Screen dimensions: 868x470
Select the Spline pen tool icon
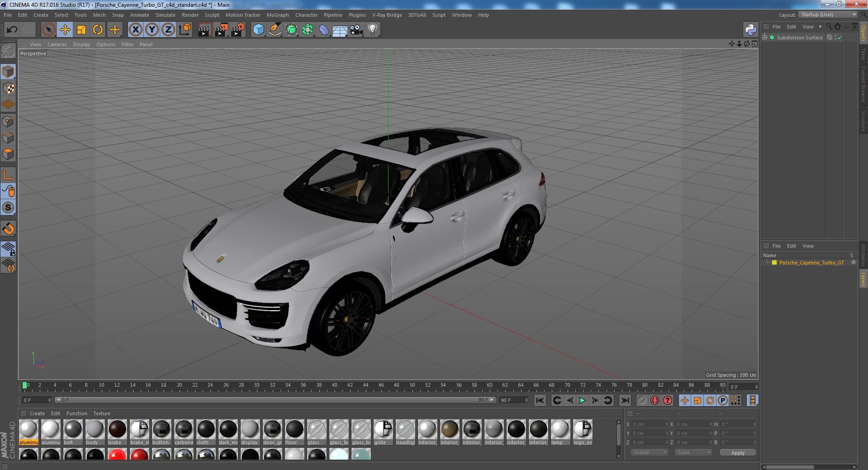click(275, 30)
